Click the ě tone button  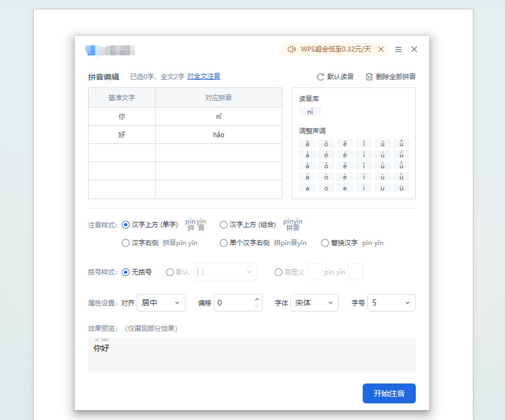tap(345, 166)
